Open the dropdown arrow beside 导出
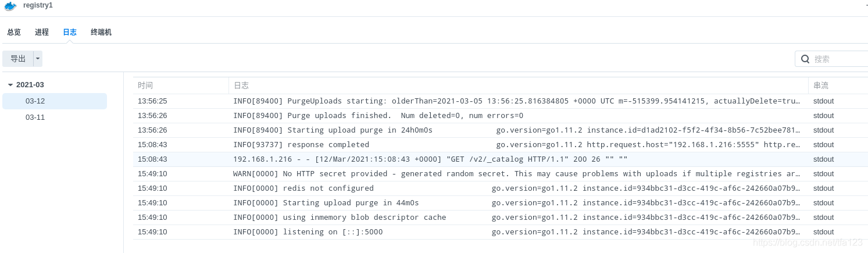Screen dimensions: 868x253 click(x=38, y=59)
